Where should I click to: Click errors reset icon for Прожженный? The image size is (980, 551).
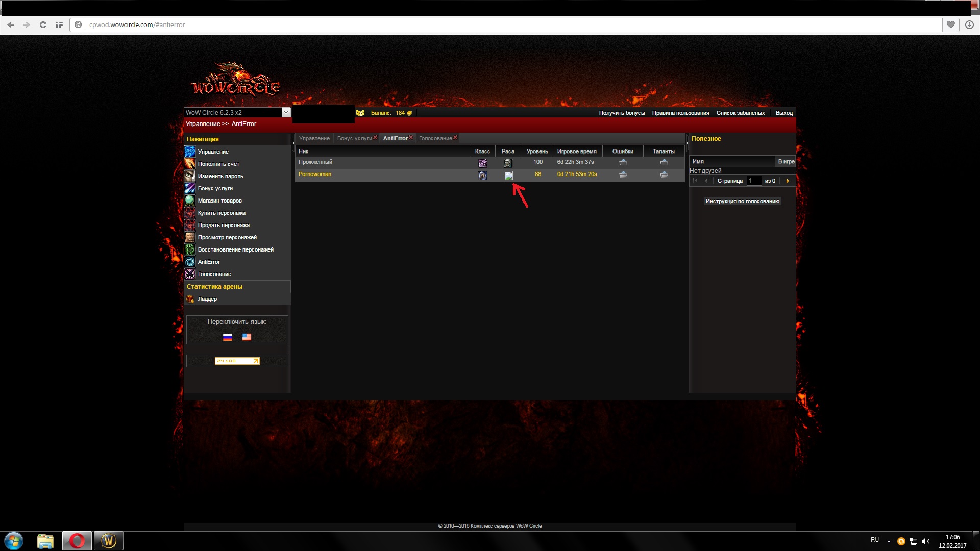(623, 162)
